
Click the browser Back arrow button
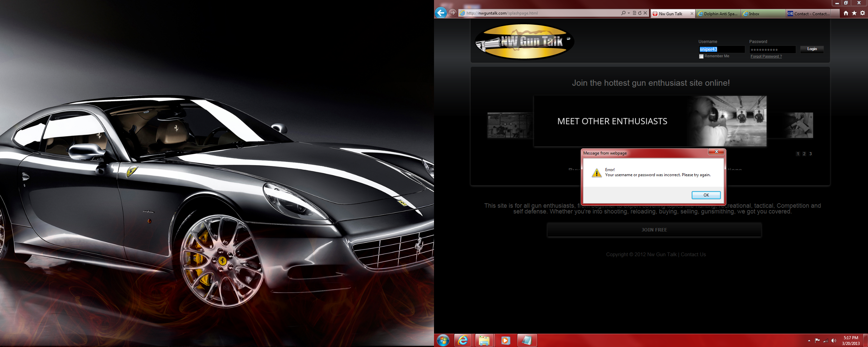click(x=440, y=13)
